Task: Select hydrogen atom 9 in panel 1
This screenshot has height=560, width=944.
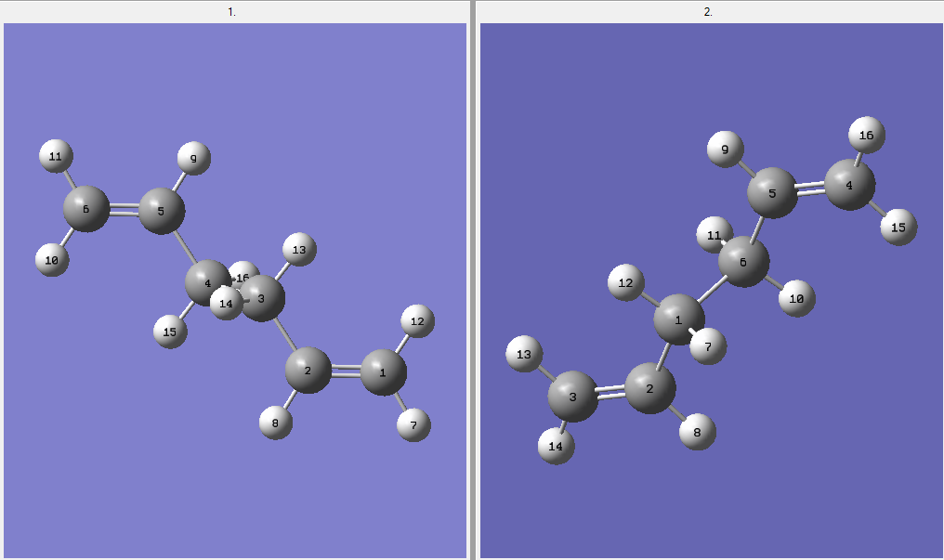Action: coord(194,158)
